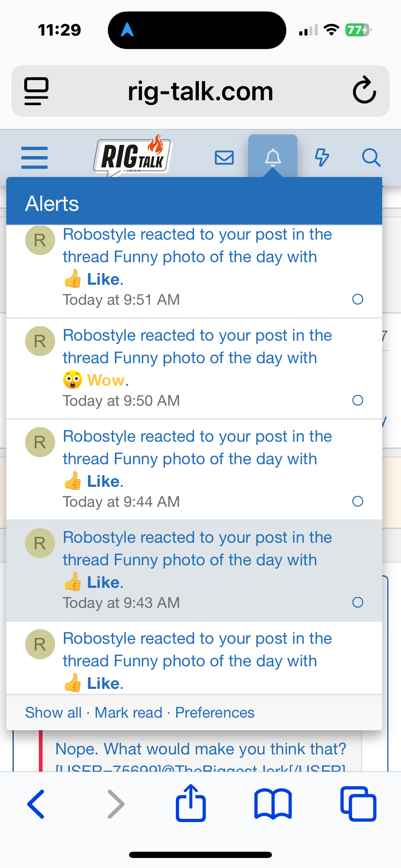The image size is (401, 868).
Task: Reload the page in Safari
Action: tap(364, 90)
